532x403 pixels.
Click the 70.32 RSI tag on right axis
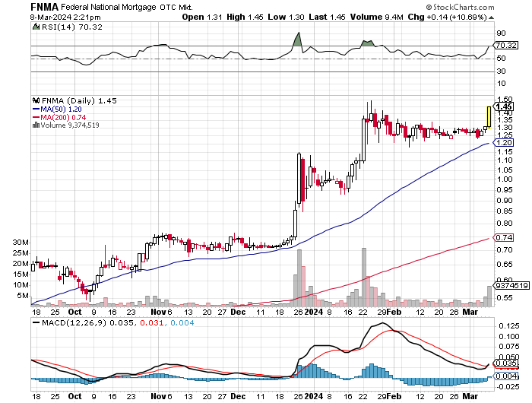[505, 45]
